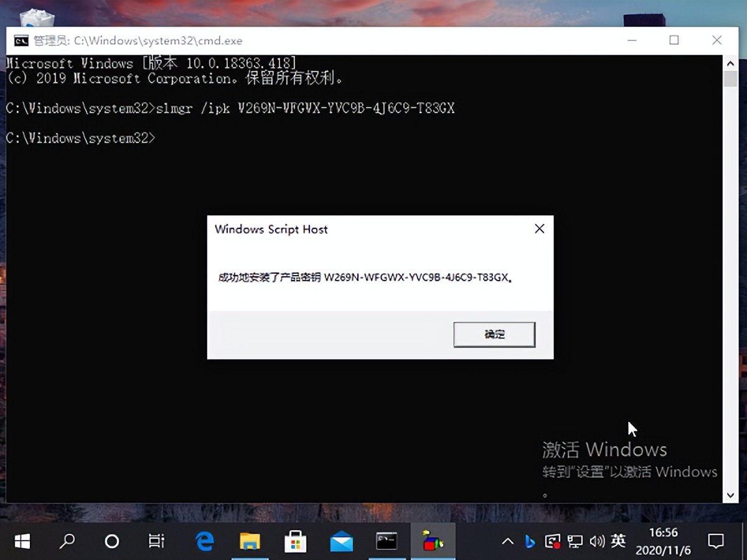Open Microsoft Edge from the taskbar
The height and width of the screenshot is (560, 747).
[204, 541]
